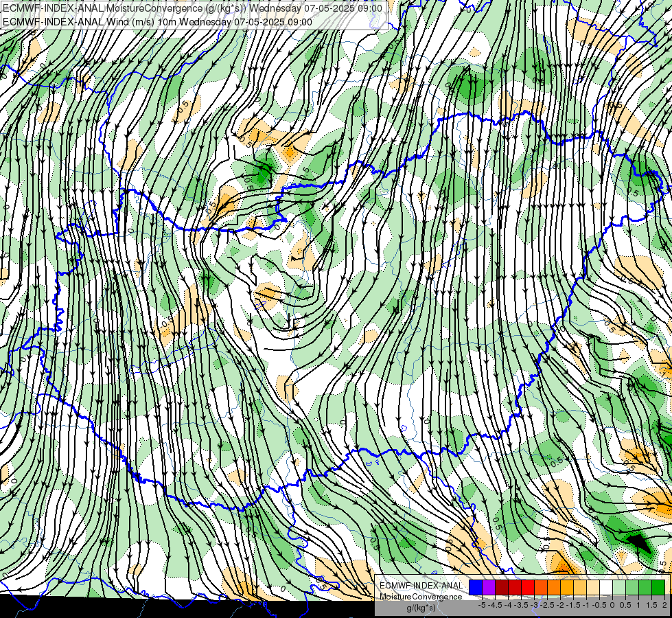The image size is (672, 618).
Task: Pick the darkest red legend swatch
Action: point(502,587)
